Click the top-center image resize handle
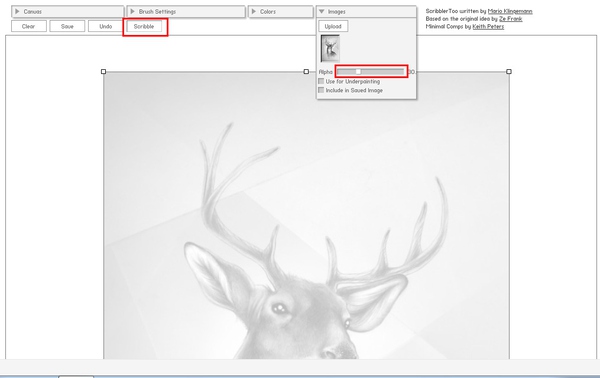 (306, 72)
